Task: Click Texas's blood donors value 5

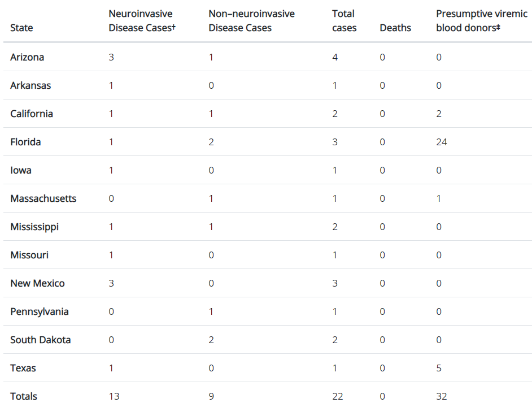Action: click(439, 368)
